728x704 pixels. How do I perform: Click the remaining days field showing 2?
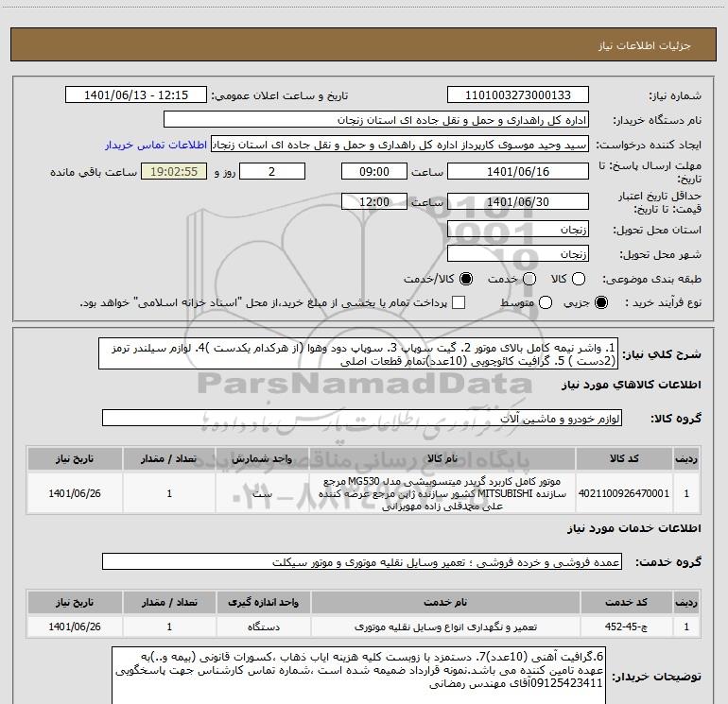[272, 171]
